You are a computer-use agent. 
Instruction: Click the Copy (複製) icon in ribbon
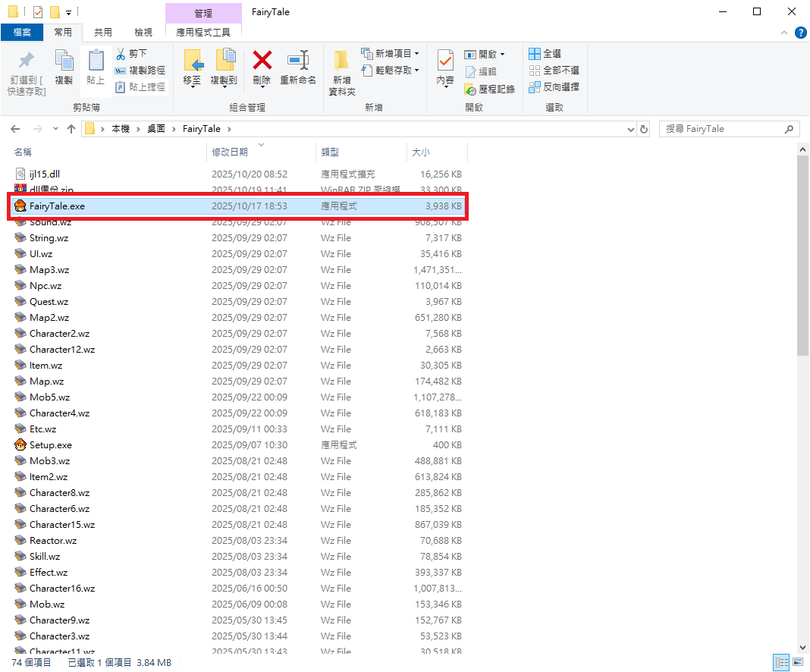[x=64, y=61]
